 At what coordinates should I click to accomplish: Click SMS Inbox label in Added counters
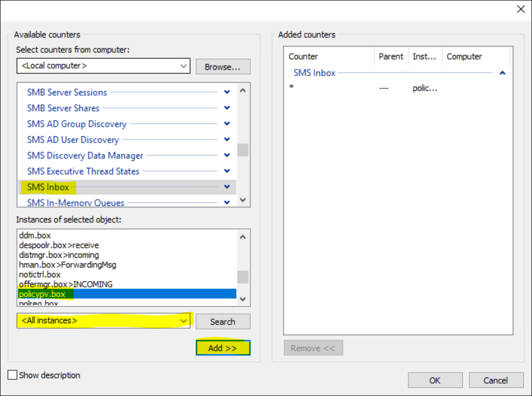coord(314,73)
